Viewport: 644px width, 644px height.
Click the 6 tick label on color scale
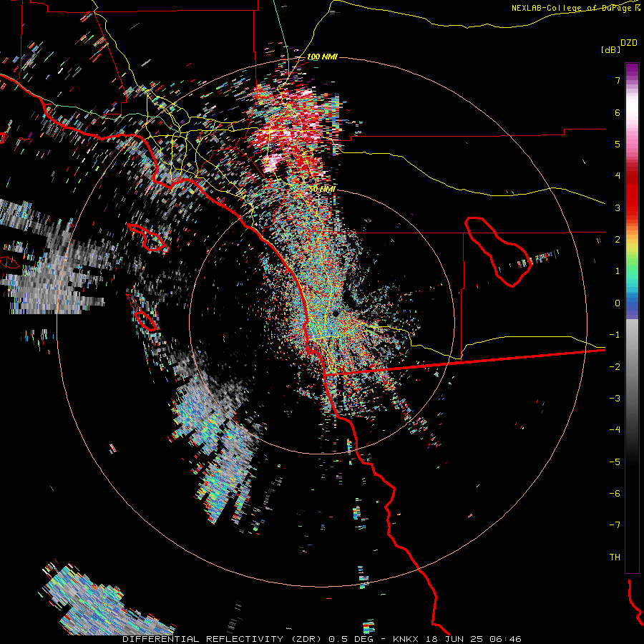click(x=618, y=112)
